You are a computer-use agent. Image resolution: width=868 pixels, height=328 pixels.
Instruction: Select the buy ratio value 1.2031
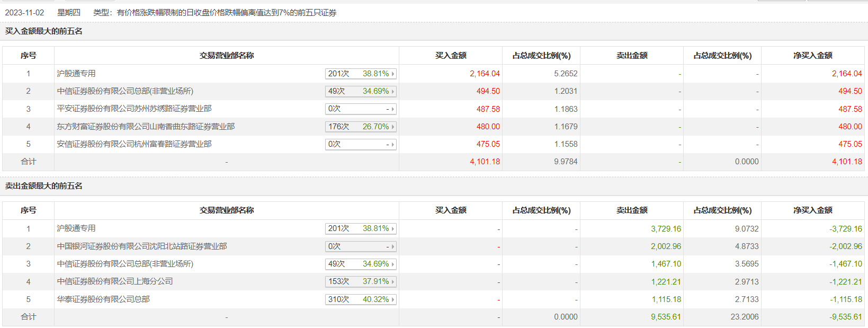tap(566, 91)
